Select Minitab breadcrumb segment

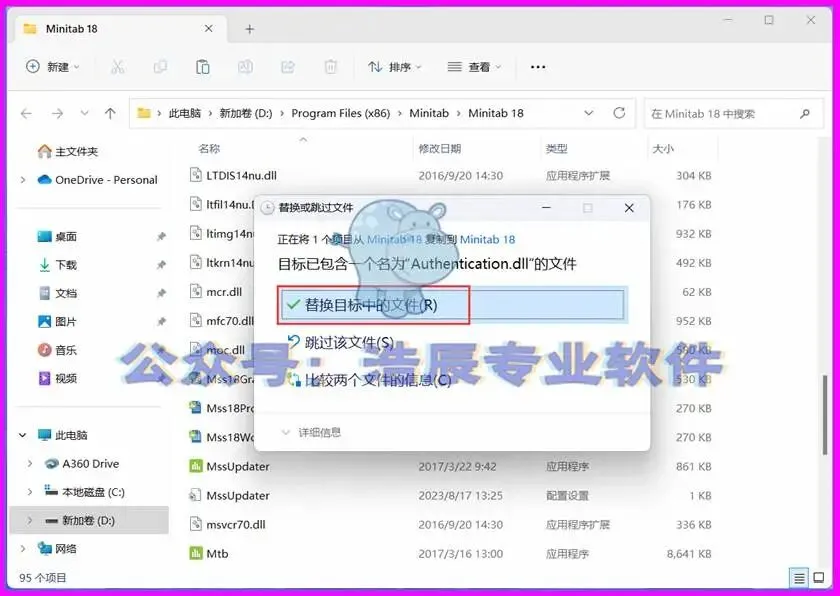pos(429,114)
